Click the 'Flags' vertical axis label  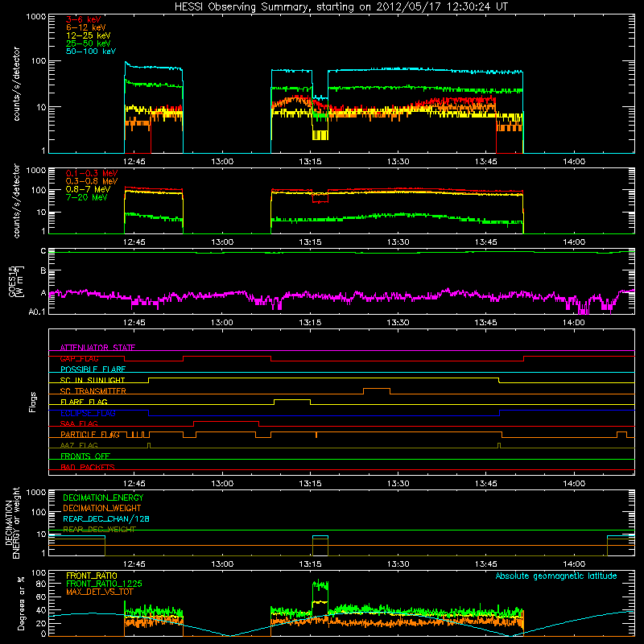(32, 402)
